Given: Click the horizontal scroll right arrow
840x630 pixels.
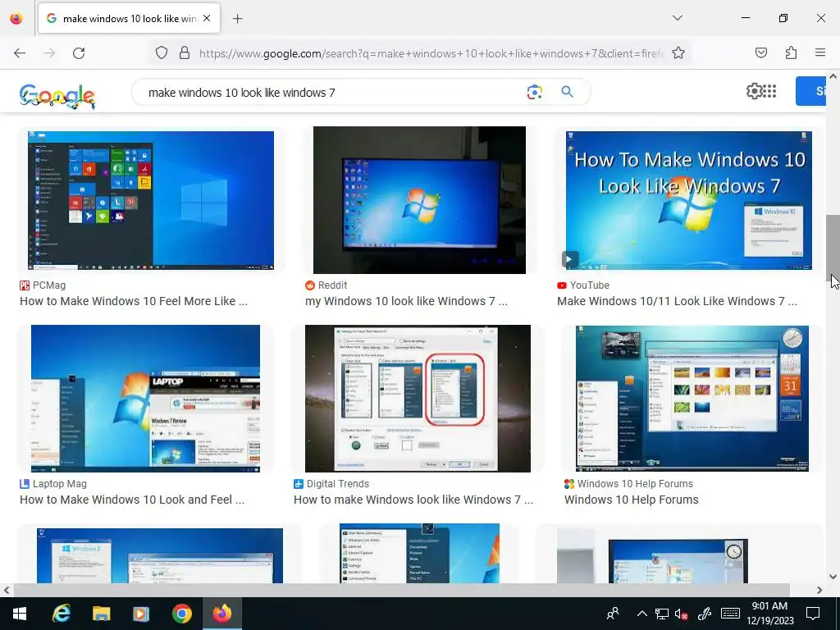Looking at the screenshot, I should 819,590.
